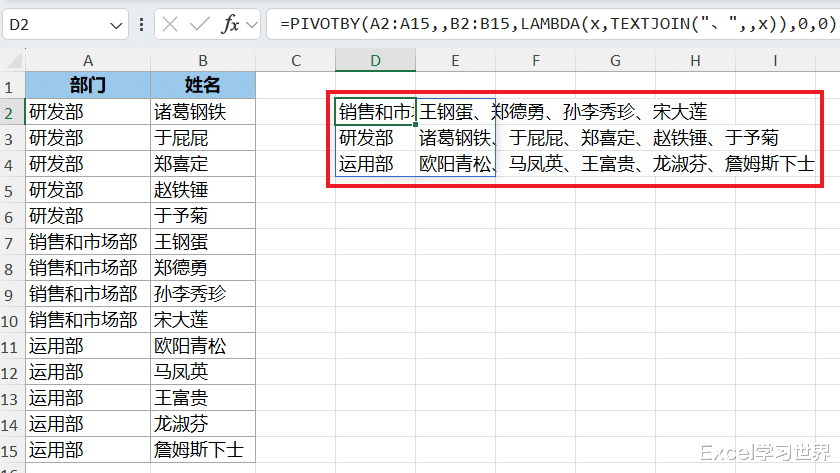Select row 5 header

(10, 191)
